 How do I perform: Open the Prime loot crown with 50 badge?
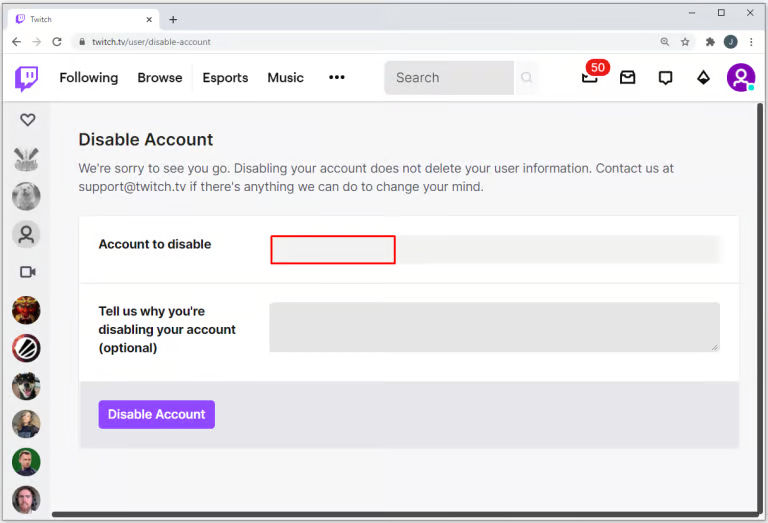tap(591, 77)
